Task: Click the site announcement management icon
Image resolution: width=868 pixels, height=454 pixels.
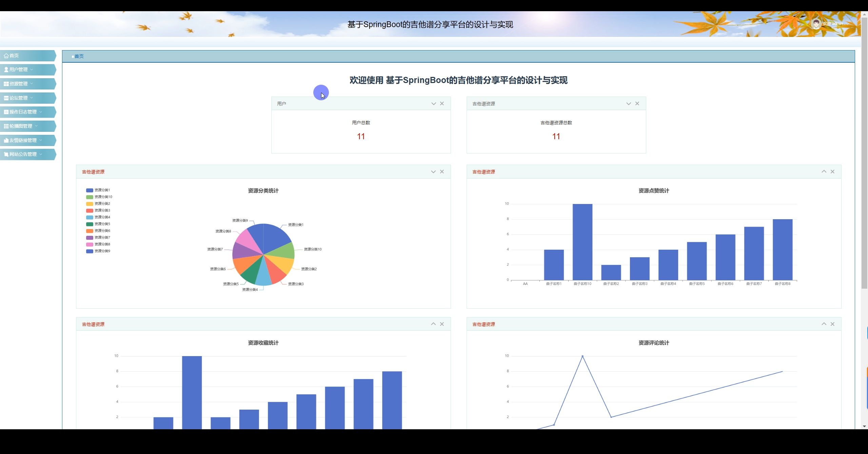Action: pos(6,154)
